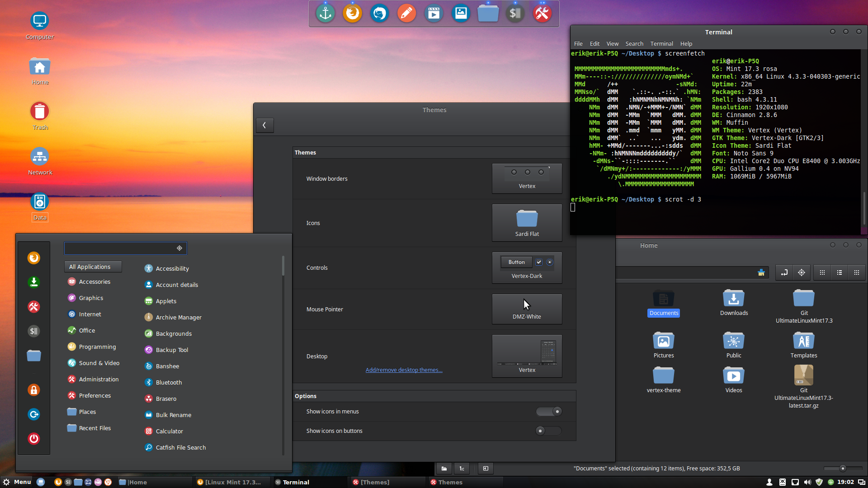Adjust the zoom slider in Home status bar

843,469
